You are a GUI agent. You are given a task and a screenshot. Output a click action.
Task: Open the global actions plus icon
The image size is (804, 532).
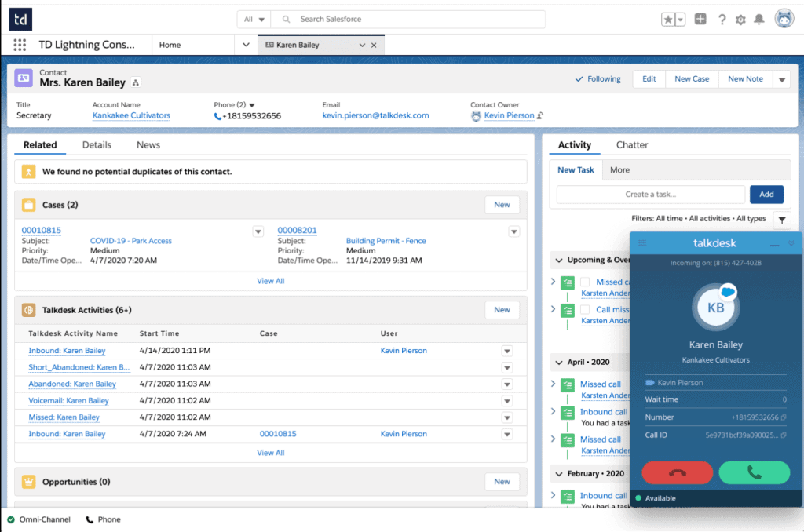point(700,19)
